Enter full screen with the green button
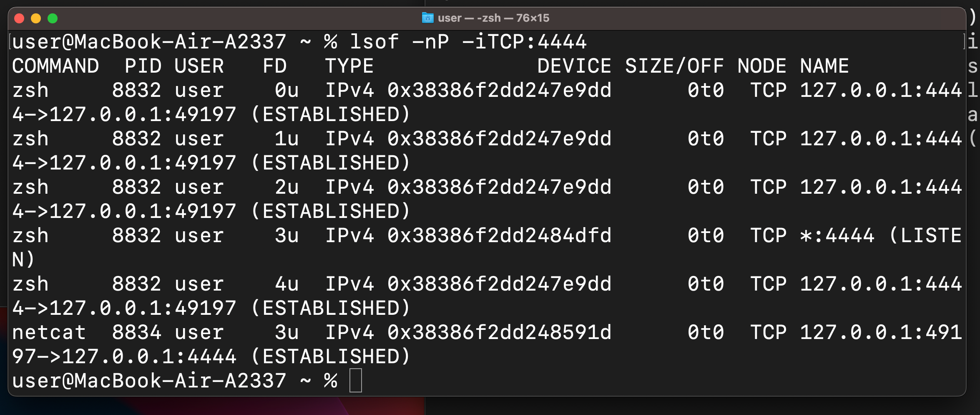 click(x=53, y=18)
